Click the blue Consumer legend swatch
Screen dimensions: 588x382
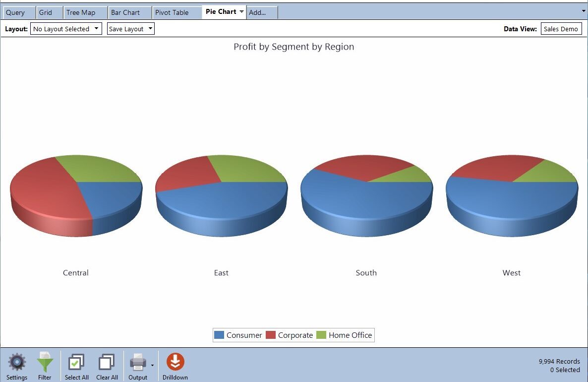[219, 335]
